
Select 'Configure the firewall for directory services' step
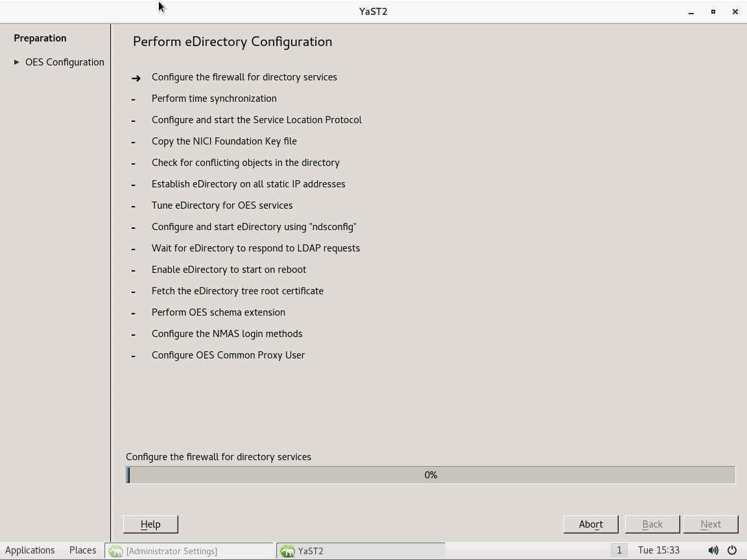pyautogui.click(x=244, y=77)
